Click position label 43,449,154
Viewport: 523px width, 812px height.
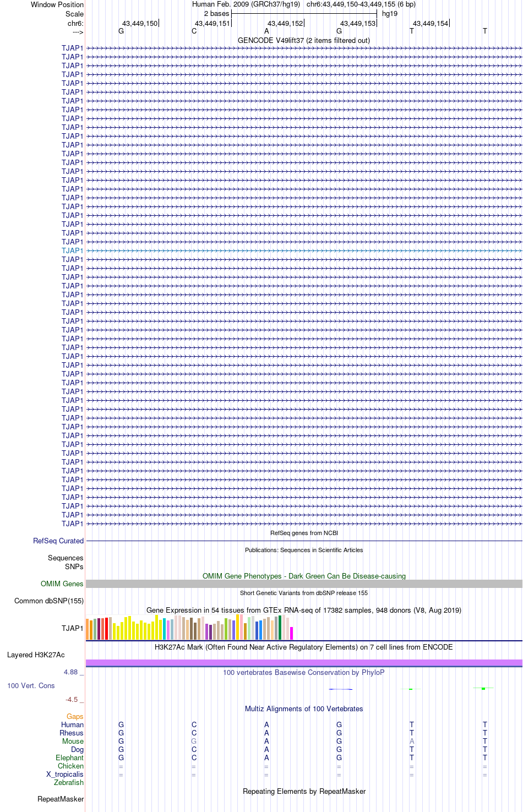click(x=431, y=24)
